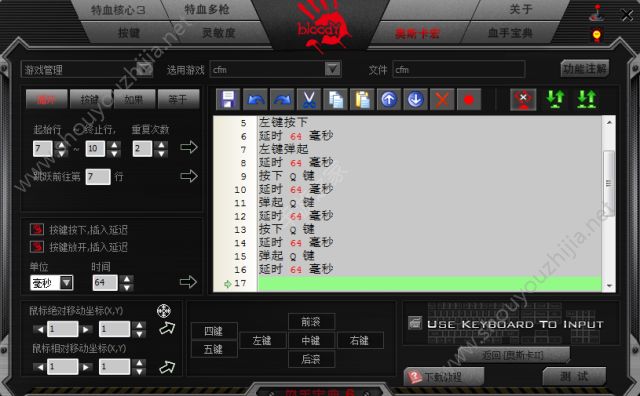Select macro line 5 左键按下
Viewport: 640px width, 396px height.
tap(429, 122)
